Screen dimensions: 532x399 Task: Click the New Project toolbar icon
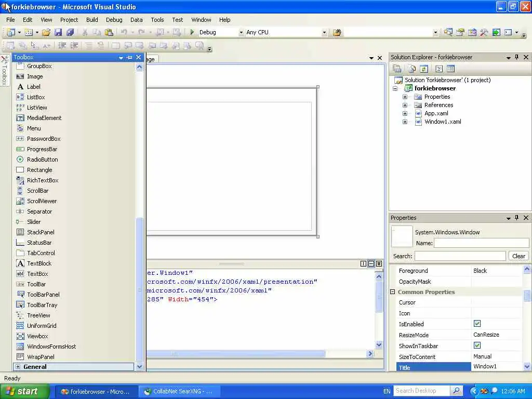point(11,32)
